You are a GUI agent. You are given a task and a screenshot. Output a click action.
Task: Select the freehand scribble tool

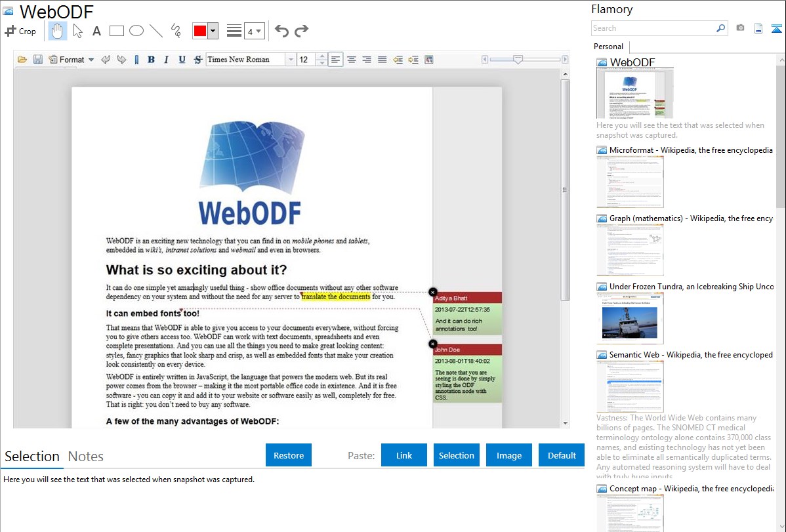tap(176, 31)
